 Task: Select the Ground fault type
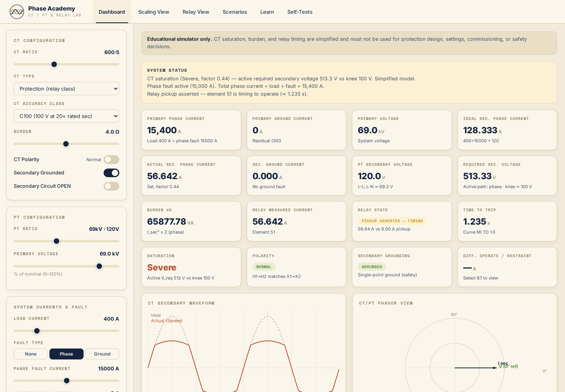[x=102, y=354]
